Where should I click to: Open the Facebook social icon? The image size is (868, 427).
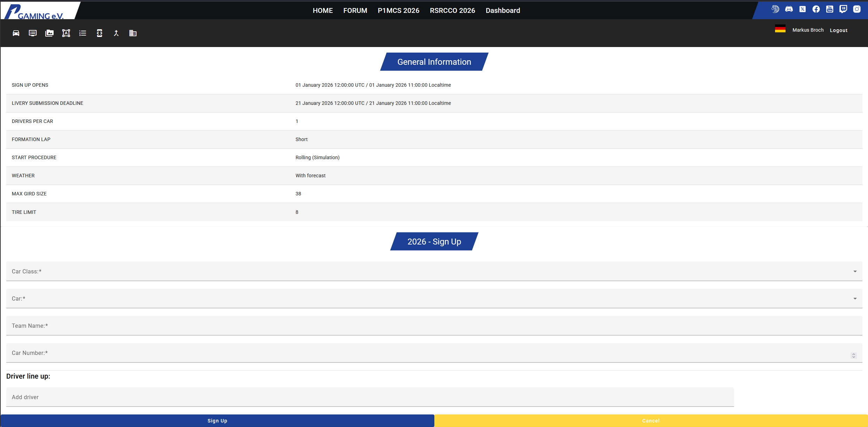(x=816, y=9)
